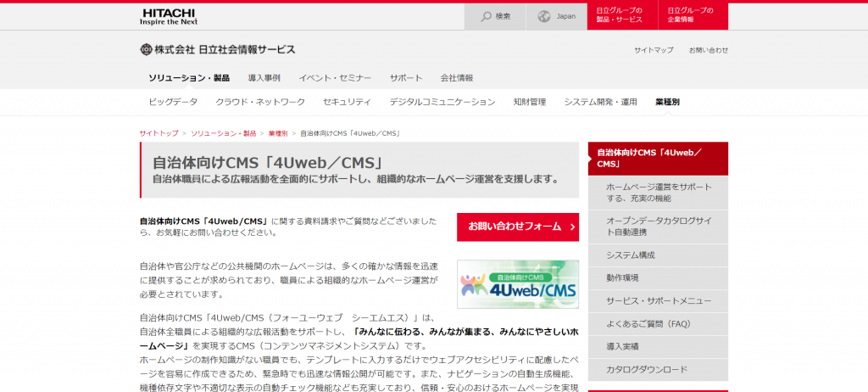Click arrow on お問い合わせフォーム button
The image size is (868, 392).
click(x=572, y=227)
